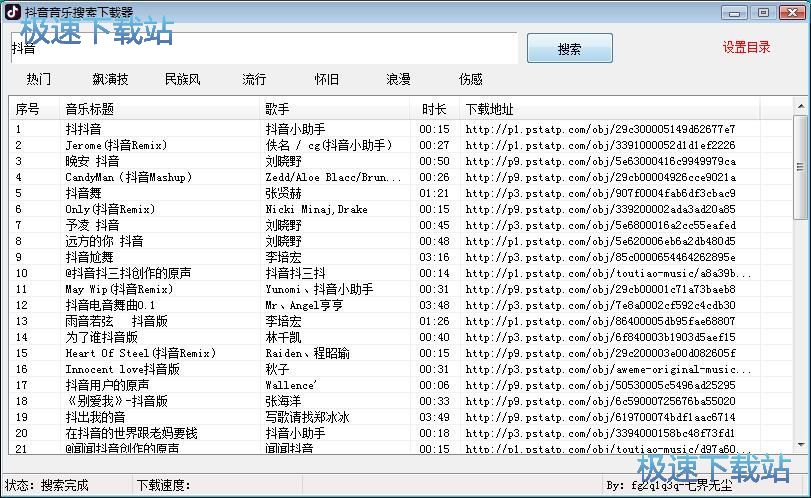Select the song 抖音尬舞
This screenshot has height=498, width=811.
point(89,257)
